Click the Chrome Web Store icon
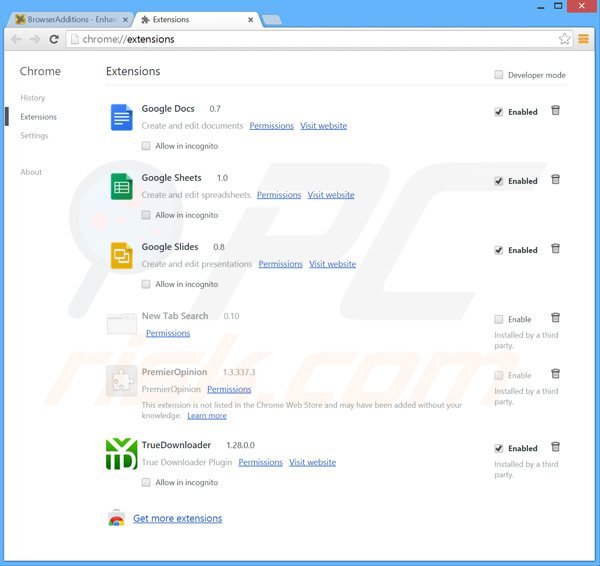This screenshot has width=600, height=566. [x=116, y=518]
